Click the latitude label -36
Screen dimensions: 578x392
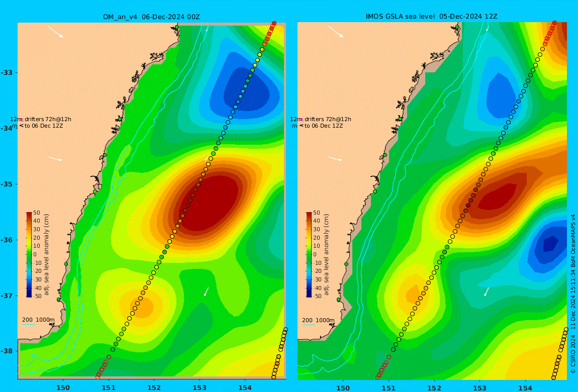pyautogui.click(x=8, y=240)
